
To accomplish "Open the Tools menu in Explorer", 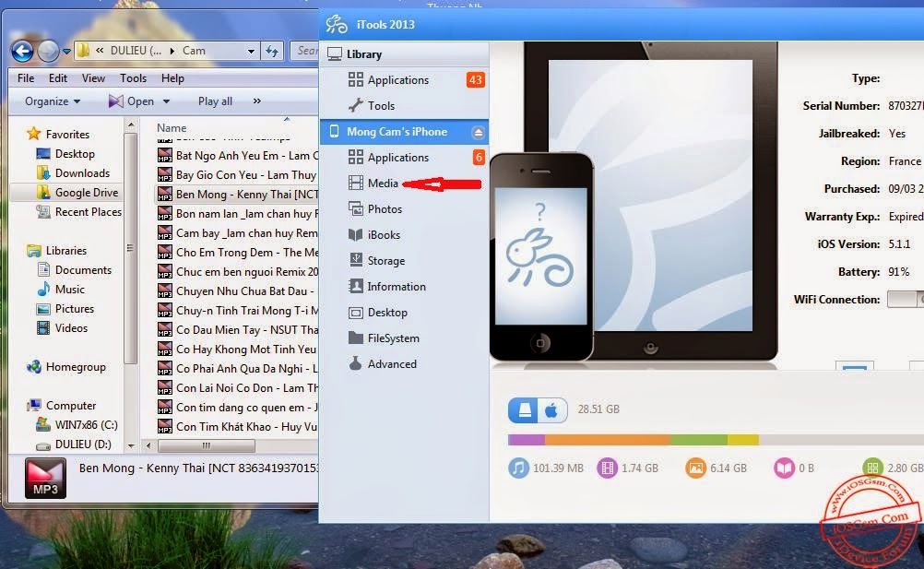I will tap(133, 77).
